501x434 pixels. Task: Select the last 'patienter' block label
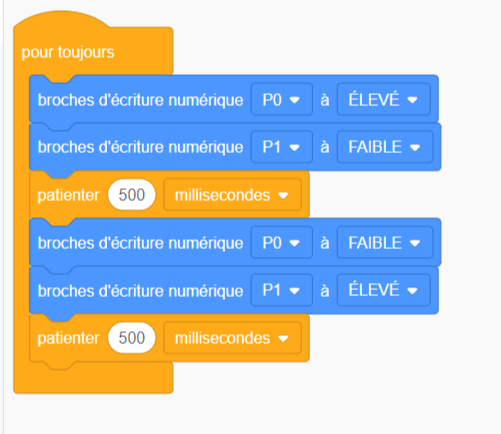coord(68,338)
